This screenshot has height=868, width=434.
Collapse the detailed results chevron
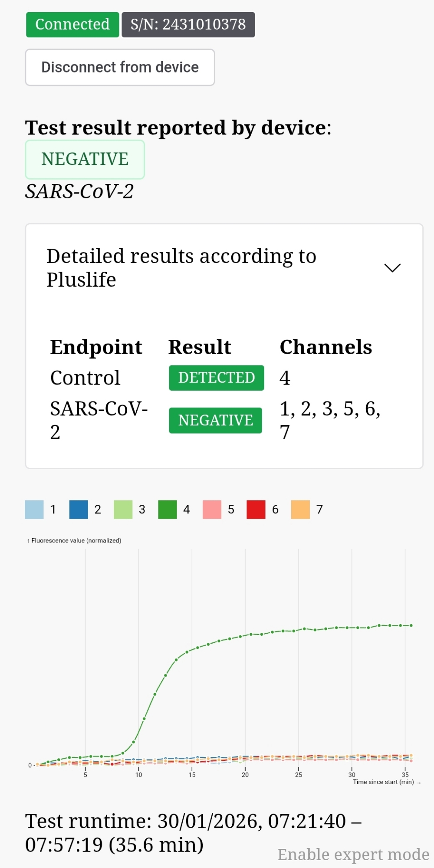click(392, 268)
